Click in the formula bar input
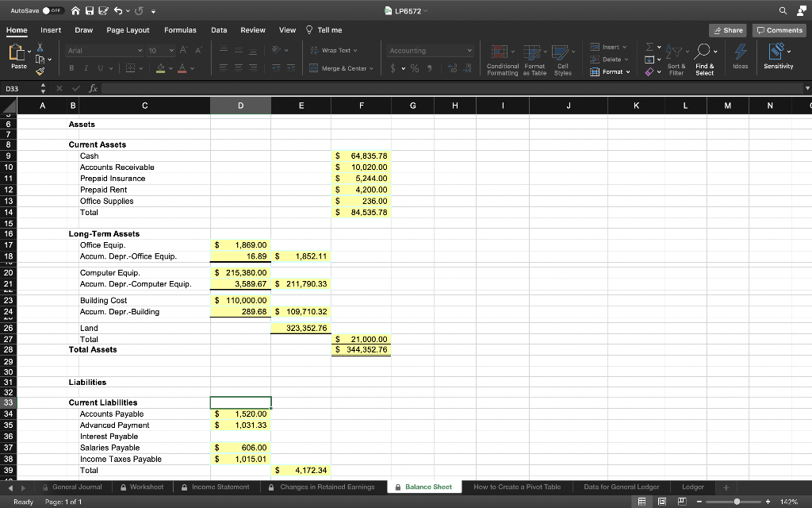The image size is (812, 508). [451, 89]
